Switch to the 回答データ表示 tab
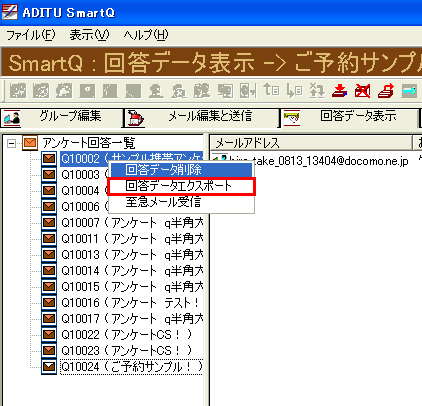 coord(350,118)
